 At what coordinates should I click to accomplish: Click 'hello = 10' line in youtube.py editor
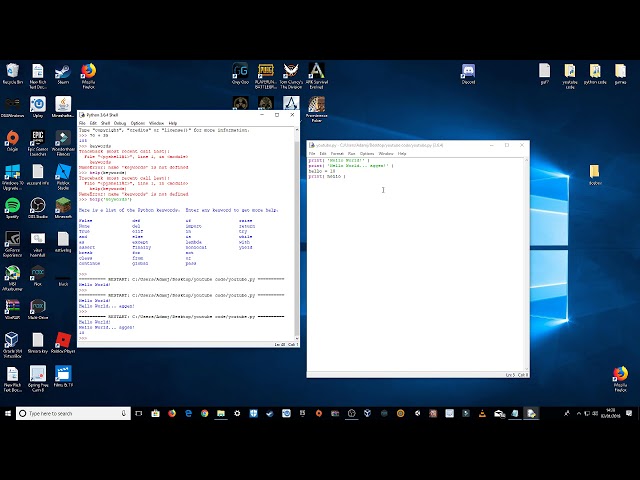coord(322,171)
